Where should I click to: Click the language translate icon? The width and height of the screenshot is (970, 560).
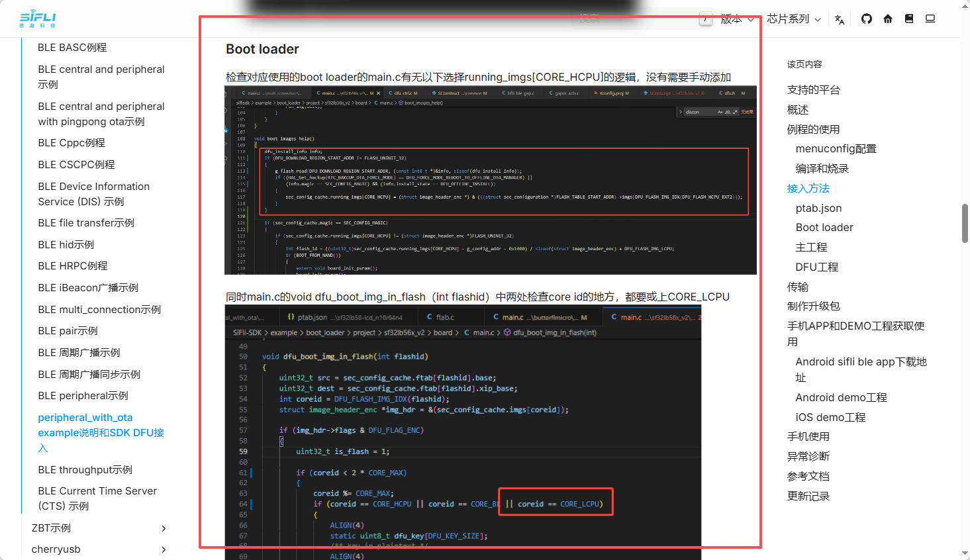pyautogui.click(x=840, y=19)
